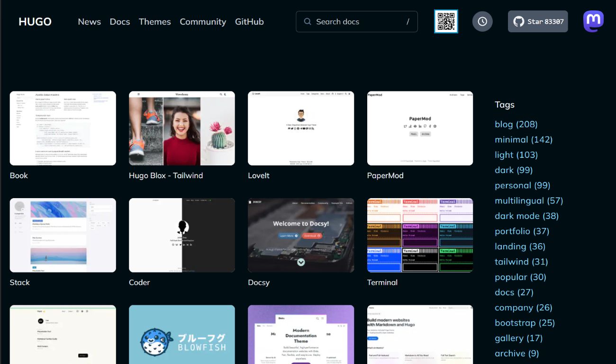Click the Blowfish theme screenshot
Image resolution: width=616 pixels, height=364 pixels.
(x=181, y=335)
